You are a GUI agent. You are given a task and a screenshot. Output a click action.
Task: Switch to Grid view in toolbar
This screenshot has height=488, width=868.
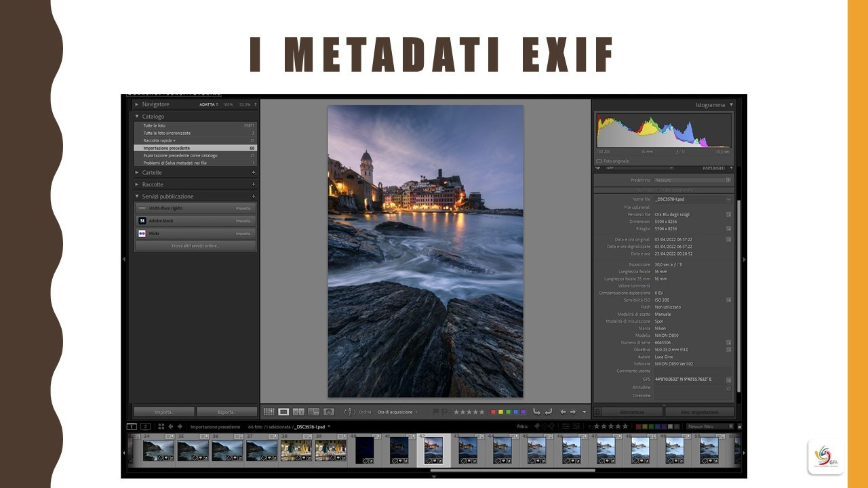(x=269, y=411)
